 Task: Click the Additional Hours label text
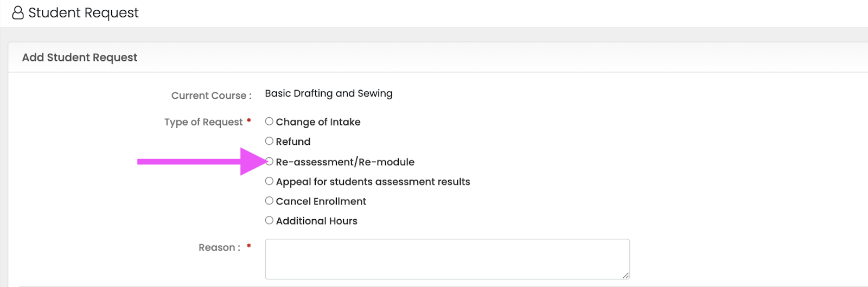tap(317, 221)
